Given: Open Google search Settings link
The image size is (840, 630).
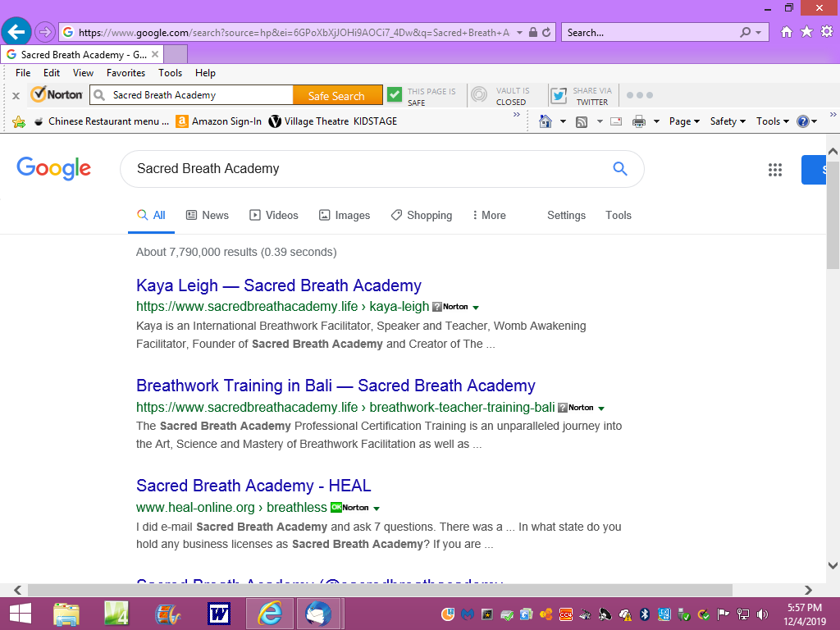Looking at the screenshot, I should point(566,216).
